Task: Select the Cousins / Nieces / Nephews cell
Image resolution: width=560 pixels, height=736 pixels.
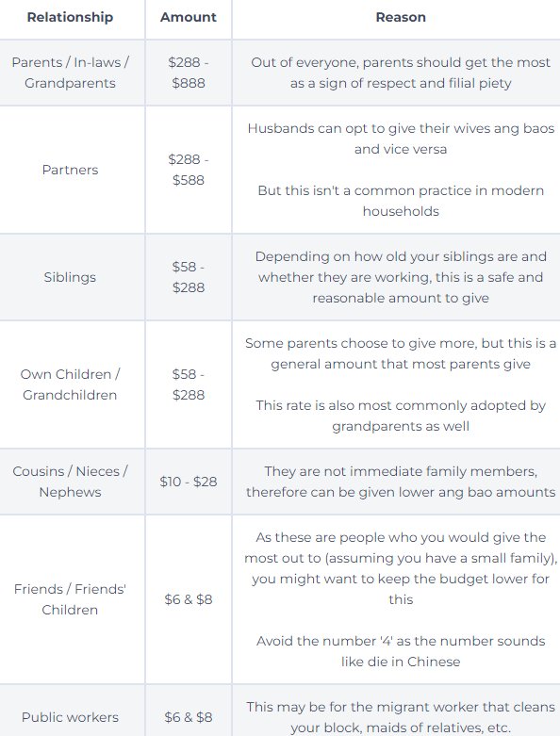Action: (70, 482)
